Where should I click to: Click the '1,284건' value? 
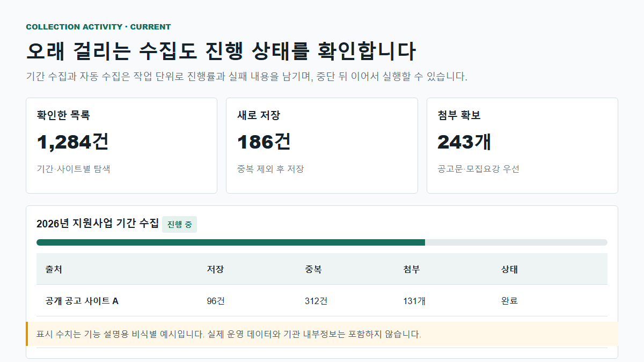[x=73, y=142]
